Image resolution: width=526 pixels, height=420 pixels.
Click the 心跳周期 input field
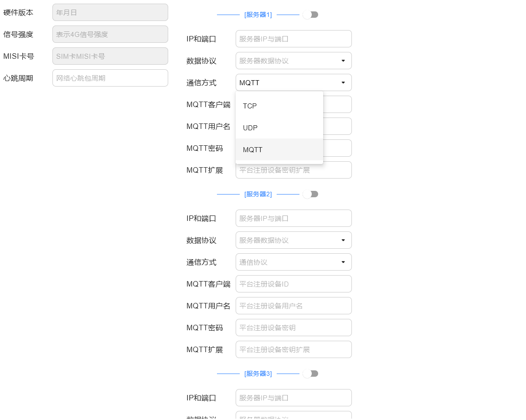[x=110, y=78]
